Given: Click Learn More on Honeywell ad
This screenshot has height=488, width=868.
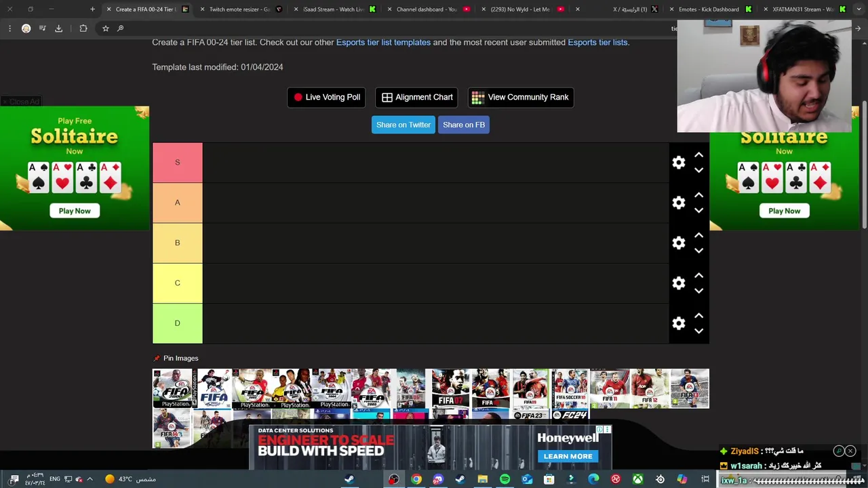Looking at the screenshot, I should click(568, 456).
